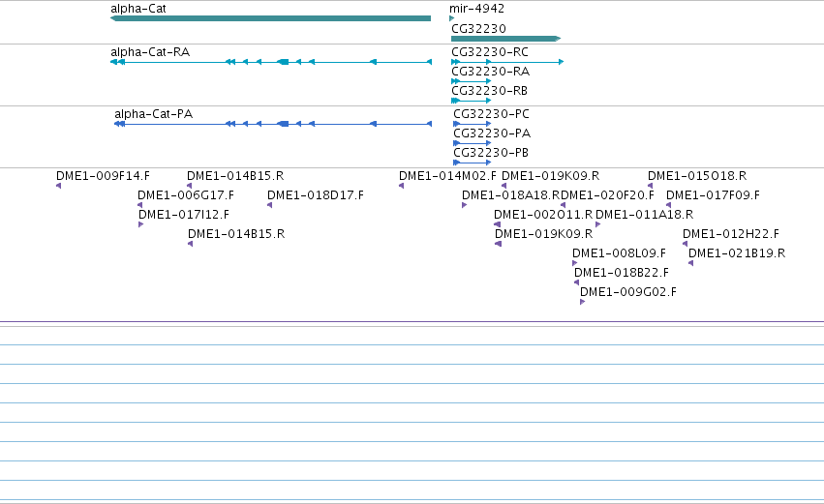
Task: Click the mir-4942 label
Action: point(476,9)
